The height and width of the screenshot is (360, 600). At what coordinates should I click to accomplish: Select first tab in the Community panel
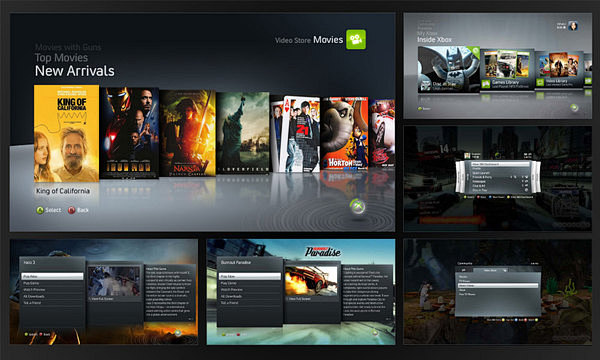coord(464,270)
